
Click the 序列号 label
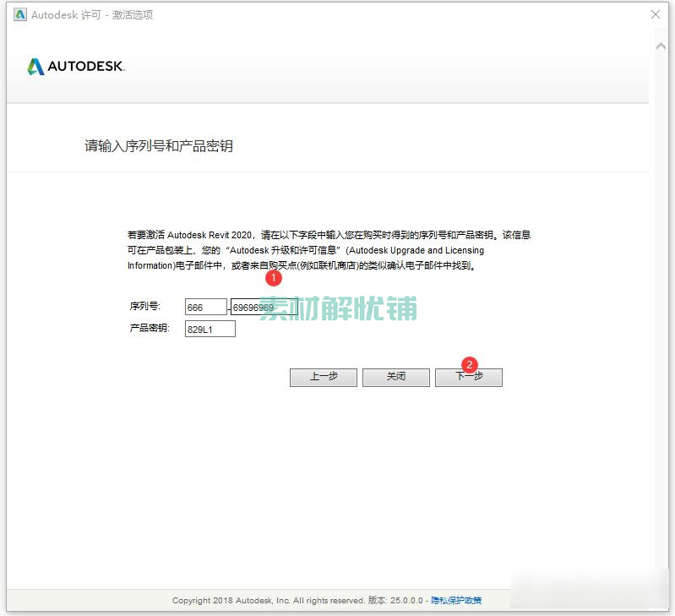point(144,306)
